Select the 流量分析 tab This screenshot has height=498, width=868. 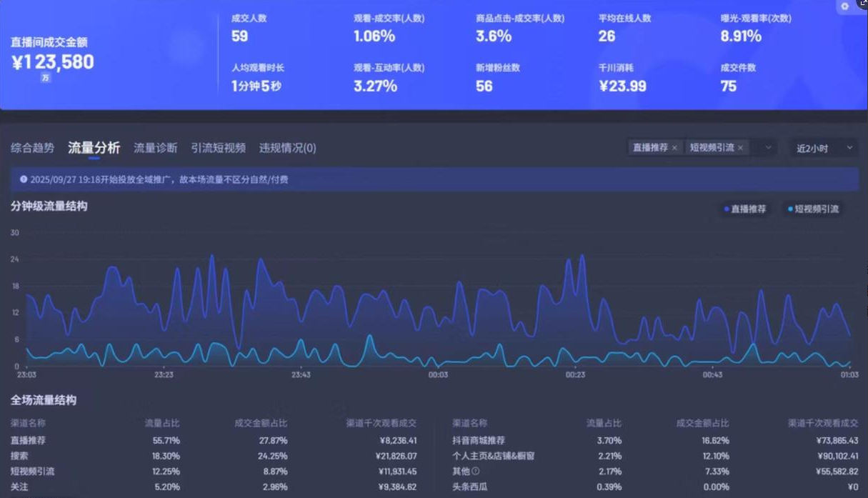click(94, 148)
